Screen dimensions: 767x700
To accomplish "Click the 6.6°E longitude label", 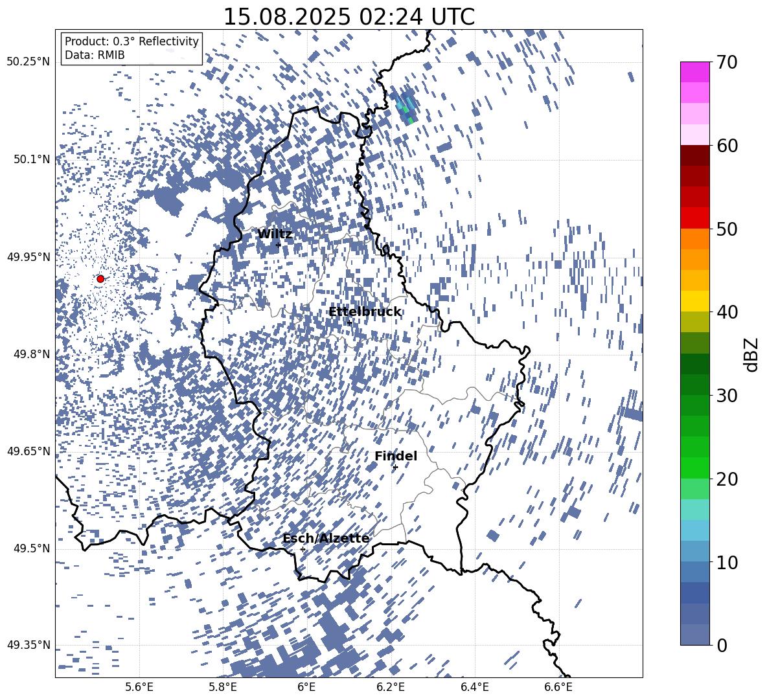I will (558, 687).
